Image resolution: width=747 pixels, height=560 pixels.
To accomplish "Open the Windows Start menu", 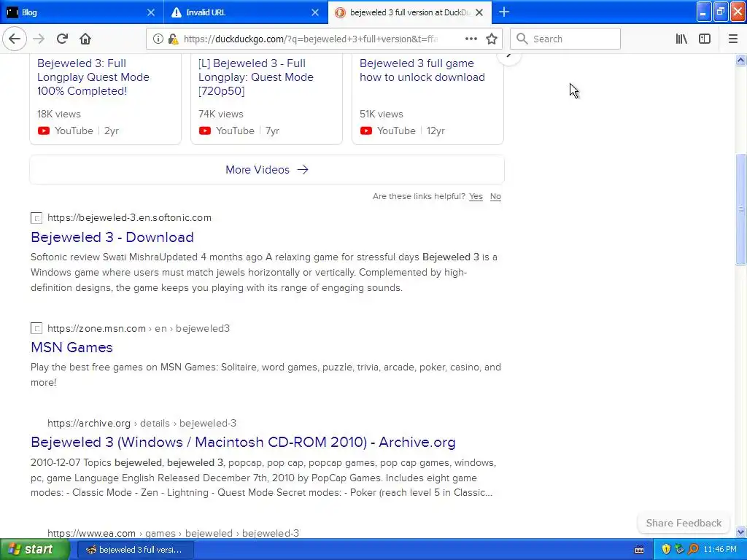I will [x=35, y=550].
